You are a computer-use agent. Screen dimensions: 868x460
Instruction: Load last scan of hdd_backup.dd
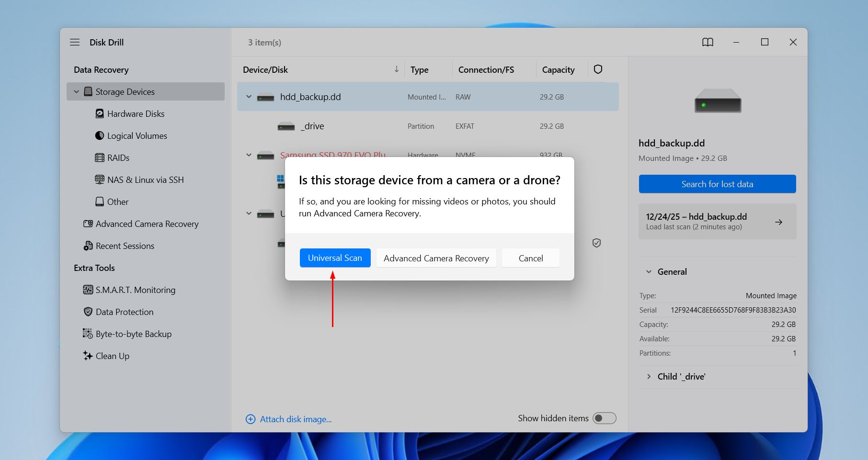coord(717,222)
